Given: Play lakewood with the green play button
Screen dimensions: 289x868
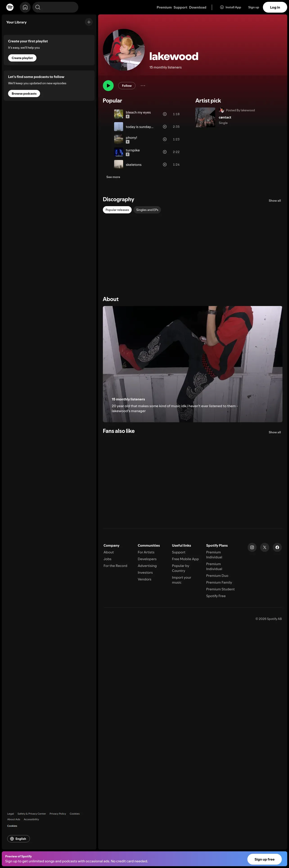Looking at the screenshot, I should 108,86.
